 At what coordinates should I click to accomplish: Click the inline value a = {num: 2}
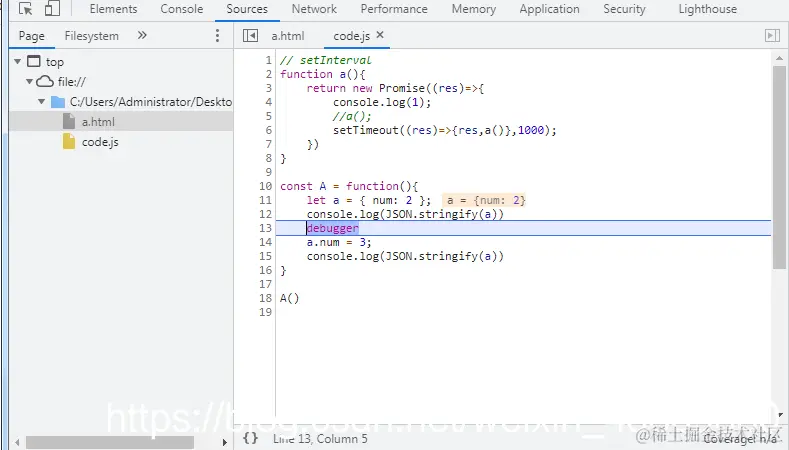coord(485,200)
